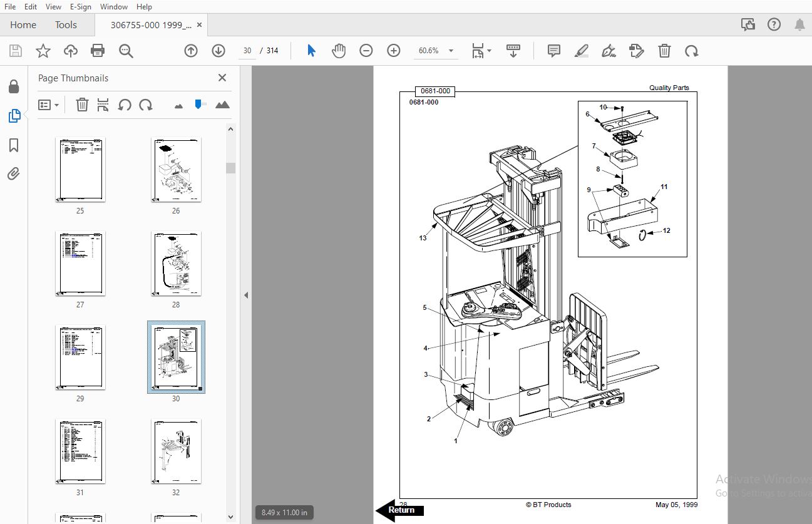Reduce thumbnail size small mountain icon
Image resolution: width=812 pixels, height=524 pixels.
click(x=179, y=106)
